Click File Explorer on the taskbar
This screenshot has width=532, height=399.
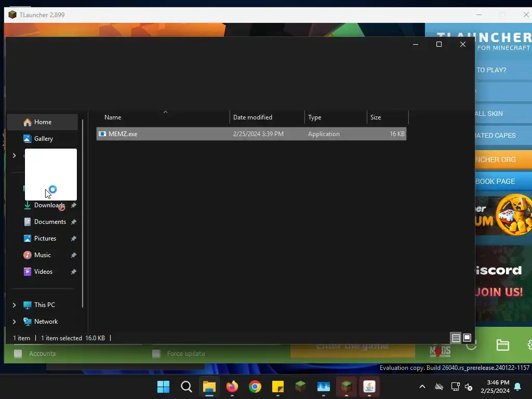(209, 387)
